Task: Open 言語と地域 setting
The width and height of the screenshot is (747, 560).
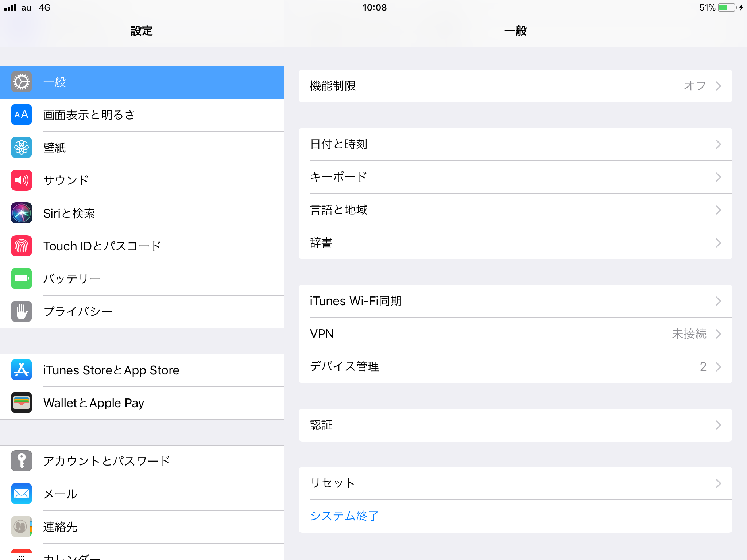Action: [x=515, y=210]
